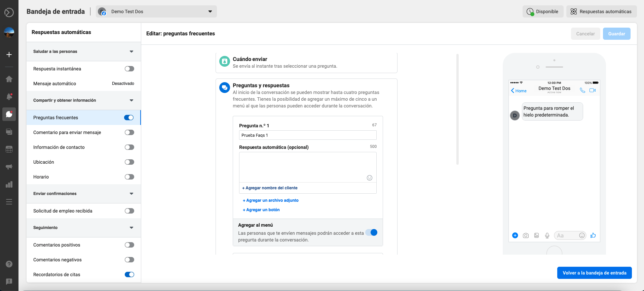
Task: Click the phone call icon in preview
Action: coord(582,90)
